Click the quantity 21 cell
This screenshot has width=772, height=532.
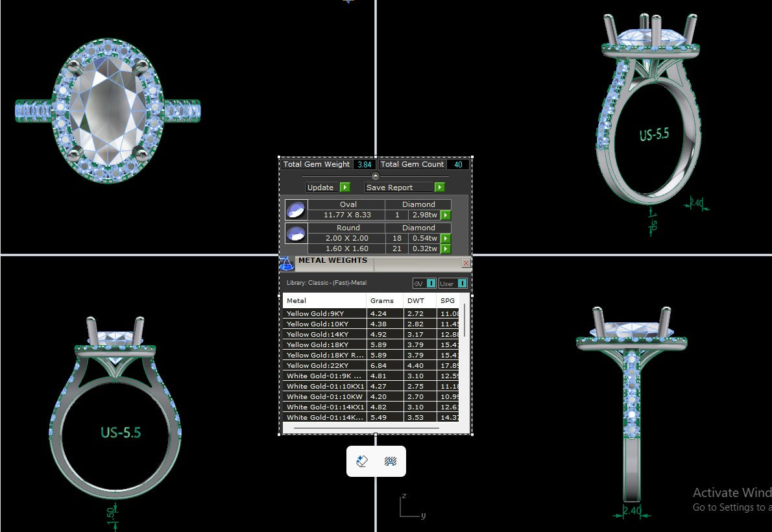click(397, 248)
